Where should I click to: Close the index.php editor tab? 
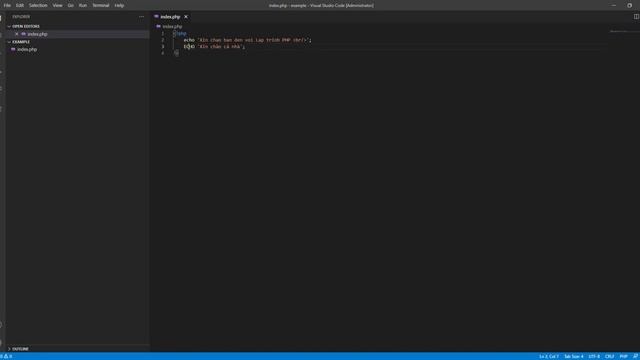pyautogui.click(x=186, y=17)
